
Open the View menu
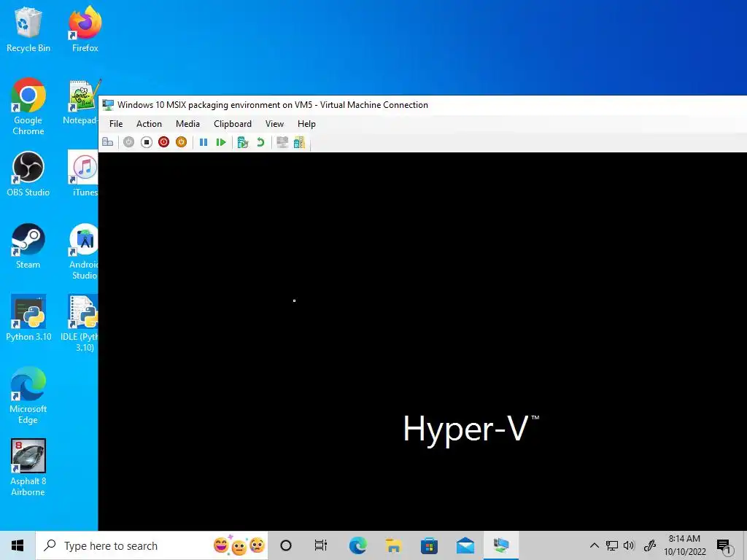pos(274,124)
